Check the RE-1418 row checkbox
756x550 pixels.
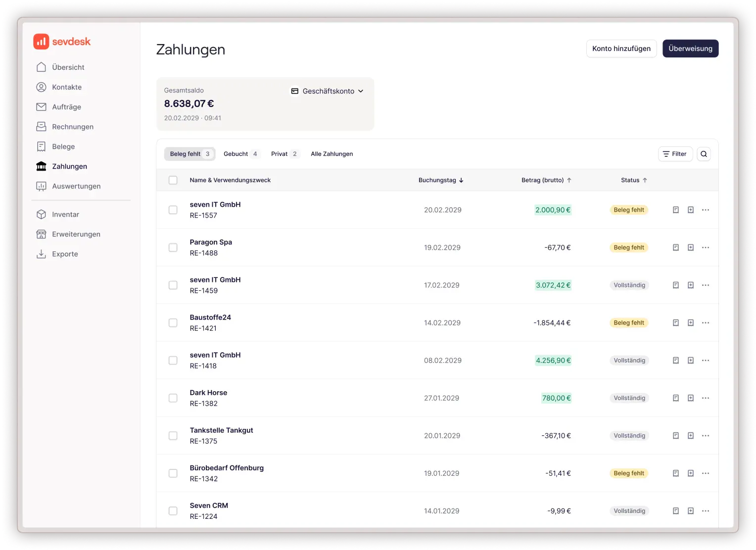173,360
